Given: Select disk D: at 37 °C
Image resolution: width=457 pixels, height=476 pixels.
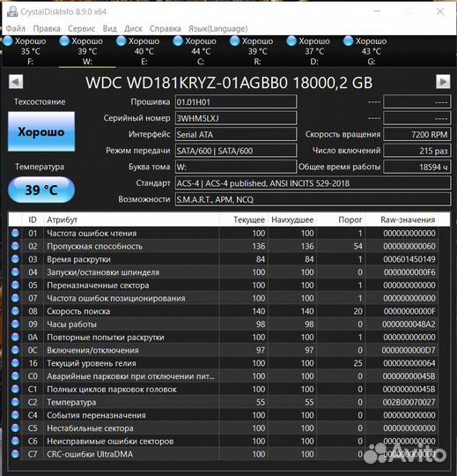Looking at the screenshot, I should (x=314, y=51).
